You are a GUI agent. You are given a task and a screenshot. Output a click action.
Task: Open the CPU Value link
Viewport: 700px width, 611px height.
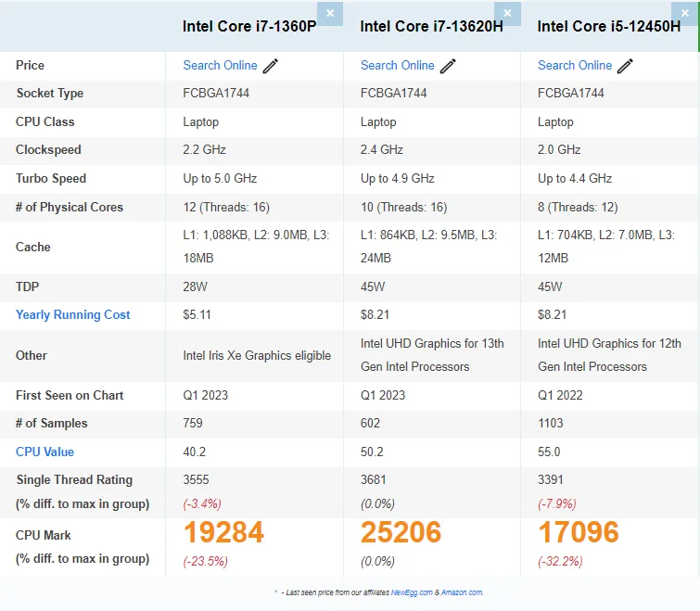[x=45, y=452]
